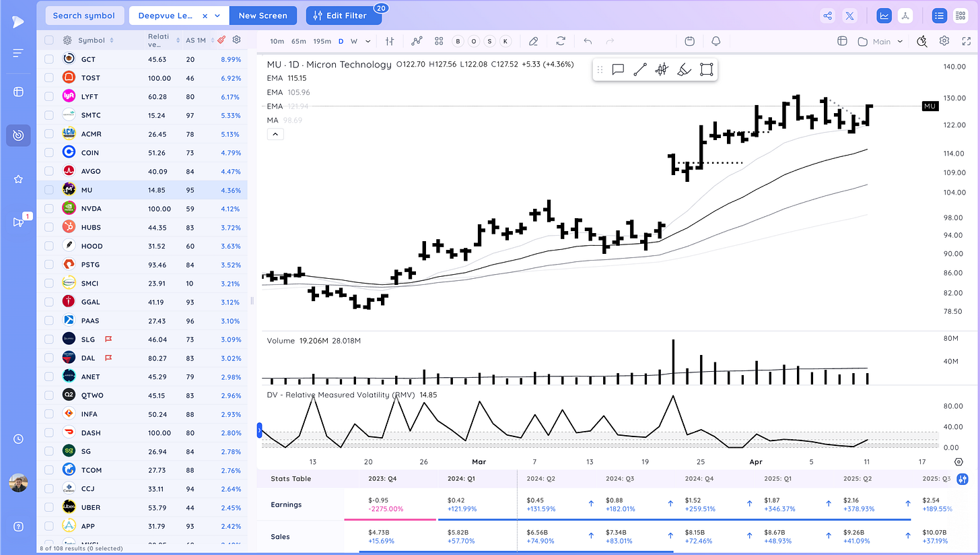Open the alert bell icon
Viewport: 980px width, 555px height.
[x=715, y=41]
